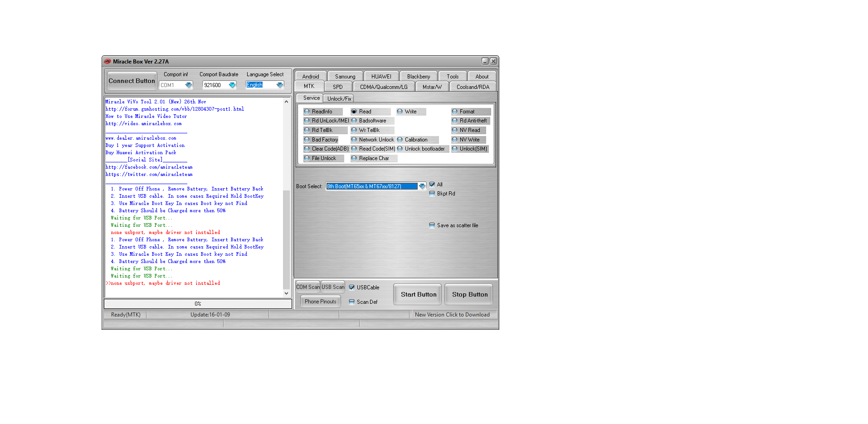Check the Bkpt Rd checkbox
Viewport: 868px width, 424px height.
[432, 194]
